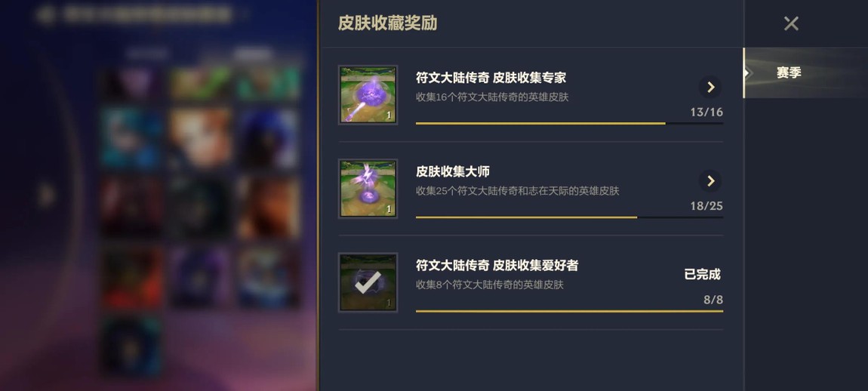Click the 13/16 progress bar

[569, 124]
